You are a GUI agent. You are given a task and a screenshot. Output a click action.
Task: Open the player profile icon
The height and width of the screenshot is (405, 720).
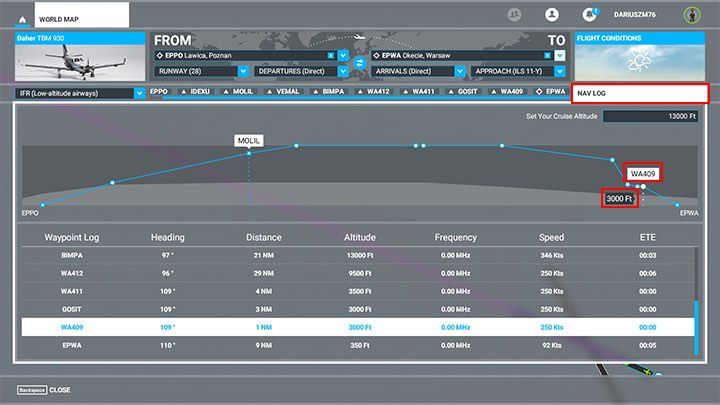(x=551, y=15)
